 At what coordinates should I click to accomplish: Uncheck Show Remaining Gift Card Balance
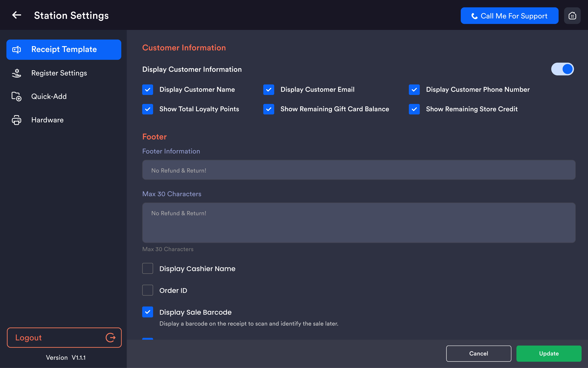coord(269,109)
